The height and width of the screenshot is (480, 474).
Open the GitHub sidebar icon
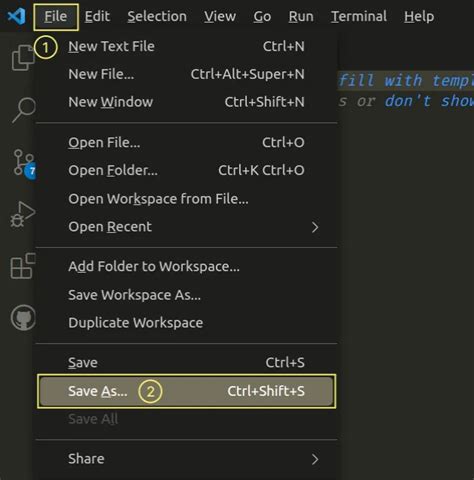point(23,318)
